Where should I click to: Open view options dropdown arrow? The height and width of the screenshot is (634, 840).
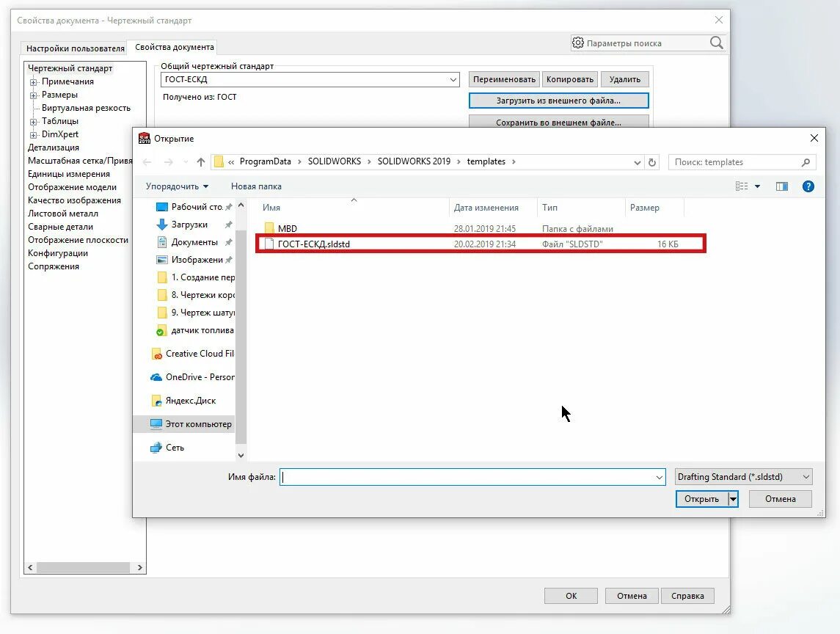pos(758,186)
